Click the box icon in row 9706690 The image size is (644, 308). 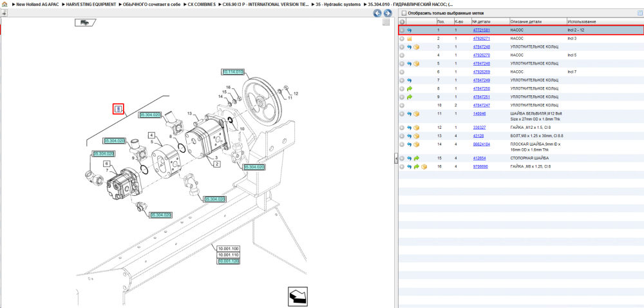tap(424, 167)
